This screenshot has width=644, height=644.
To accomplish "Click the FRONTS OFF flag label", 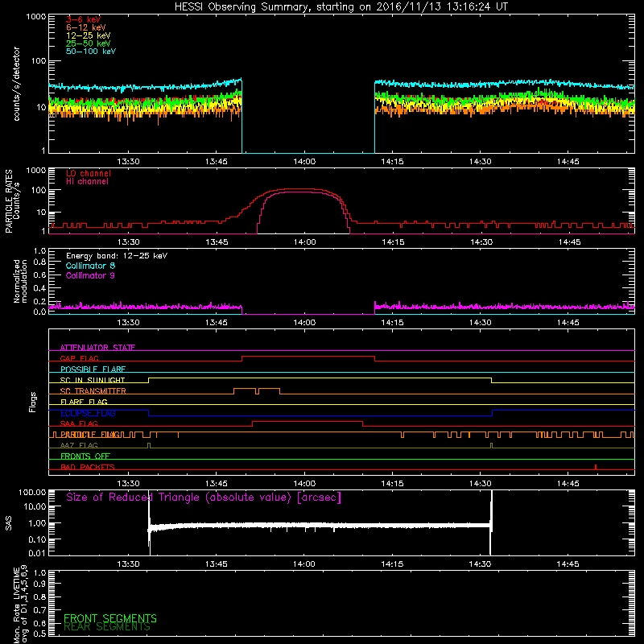I will point(85,456).
